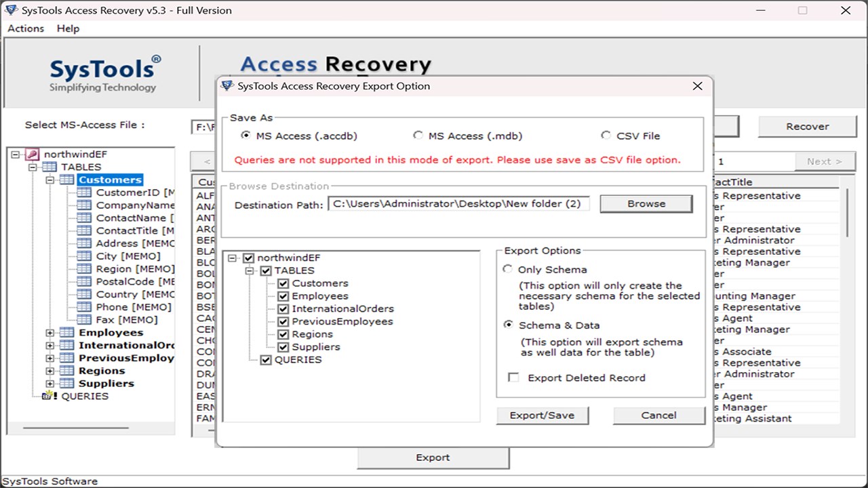868x488 pixels.
Task: Expand the Regions node in left tree
Action: (x=50, y=371)
